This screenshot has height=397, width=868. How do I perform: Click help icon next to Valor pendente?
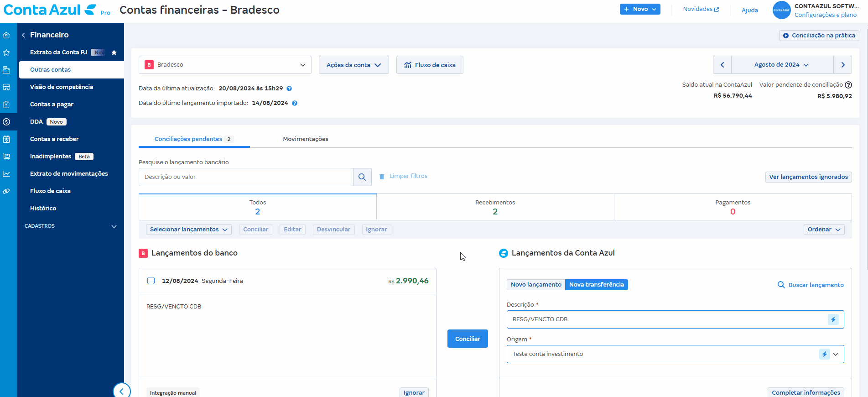[x=848, y=85]
